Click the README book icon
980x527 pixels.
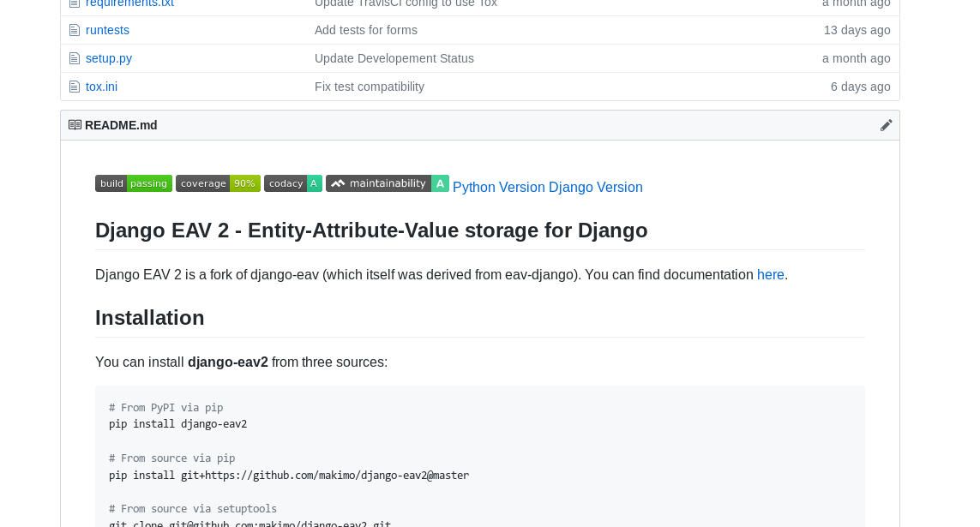[75, 125]
